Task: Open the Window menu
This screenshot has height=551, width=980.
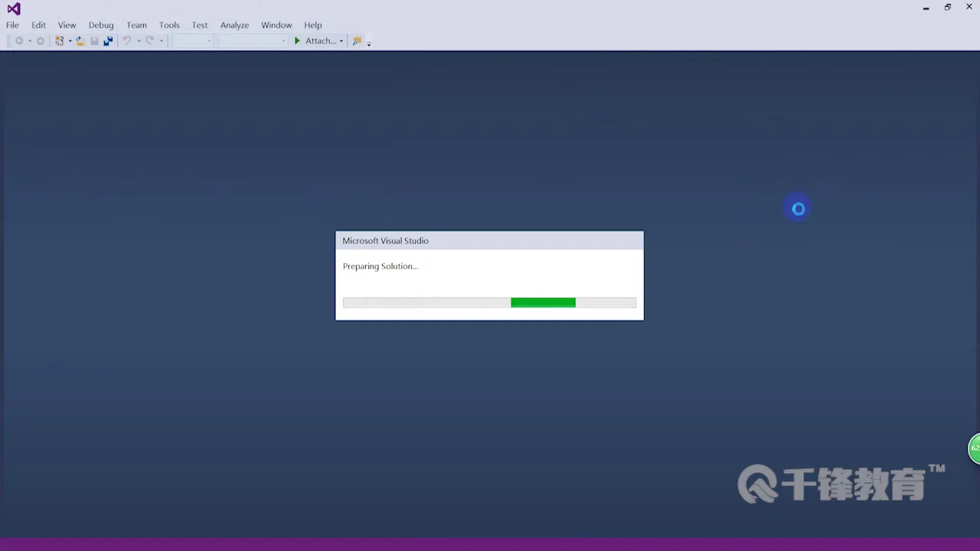Action: [276, 25]
